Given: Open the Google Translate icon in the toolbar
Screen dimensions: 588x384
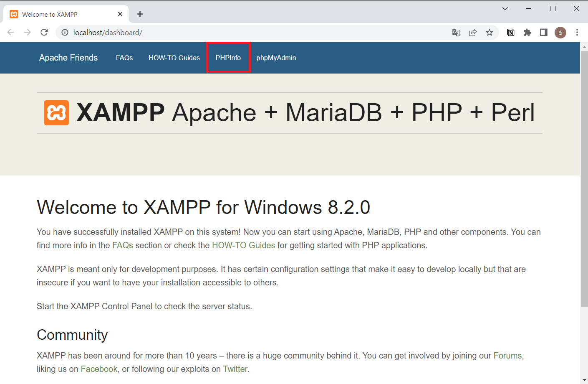Looking at the screenshot, I should pos(456,32).
